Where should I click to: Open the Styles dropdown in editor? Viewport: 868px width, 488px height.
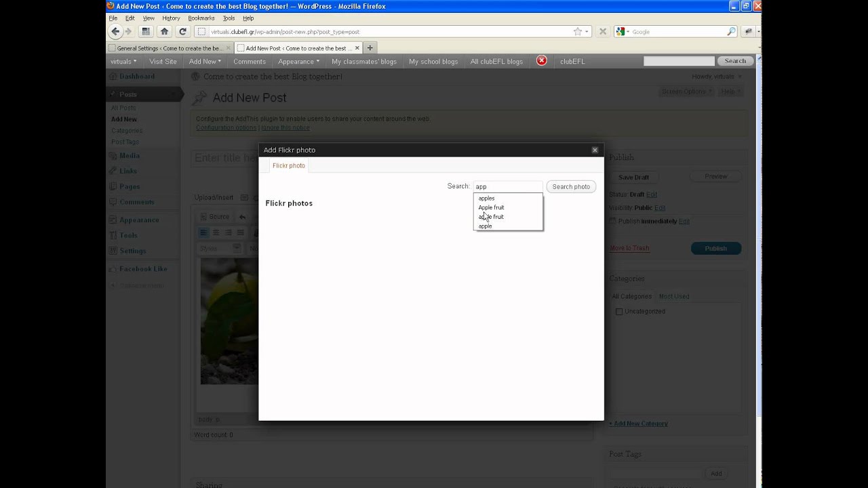(220, 248)
